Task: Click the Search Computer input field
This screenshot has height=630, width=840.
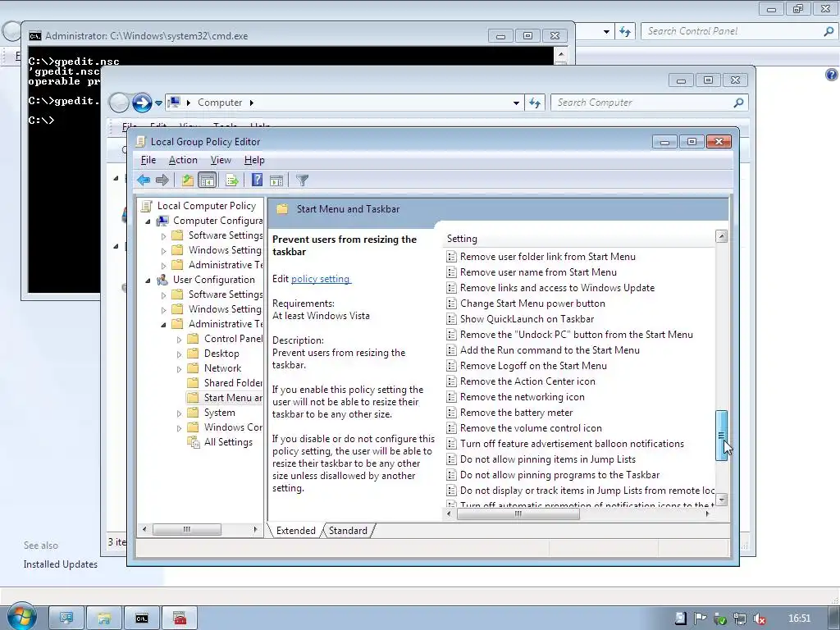Action: click(x=643, y=103)
